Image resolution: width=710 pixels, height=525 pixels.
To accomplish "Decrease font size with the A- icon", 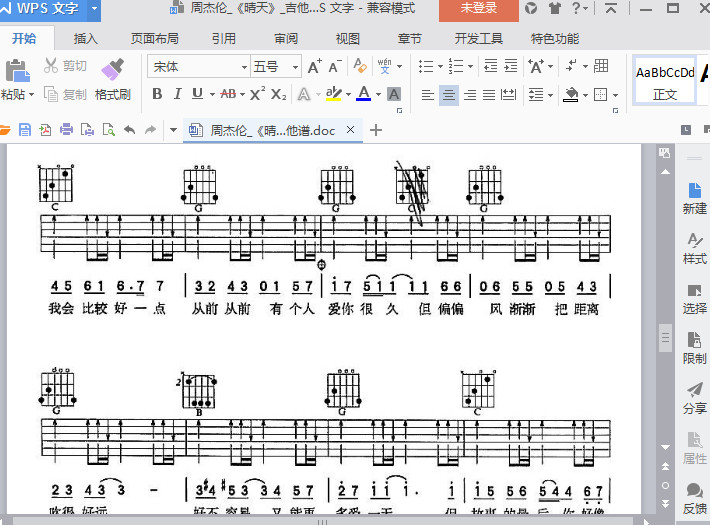I will [x=335, y=66].
